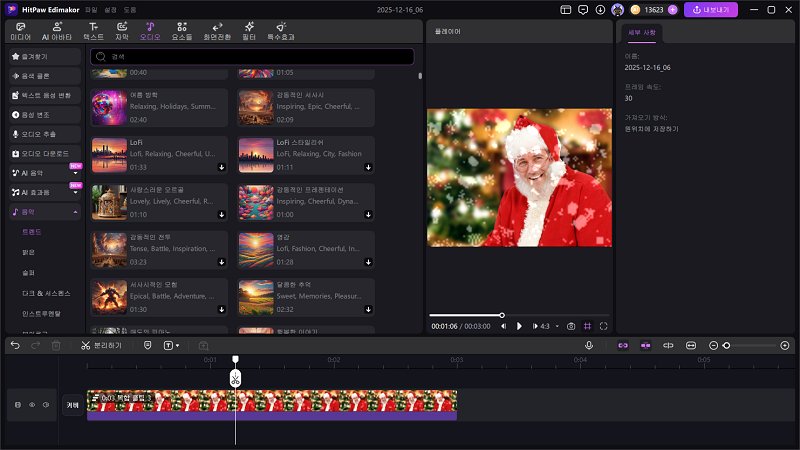Image resolution: width=800 pixels, height=450 pixels.
Task: Click the player progress bar
Action: [520, 315]
